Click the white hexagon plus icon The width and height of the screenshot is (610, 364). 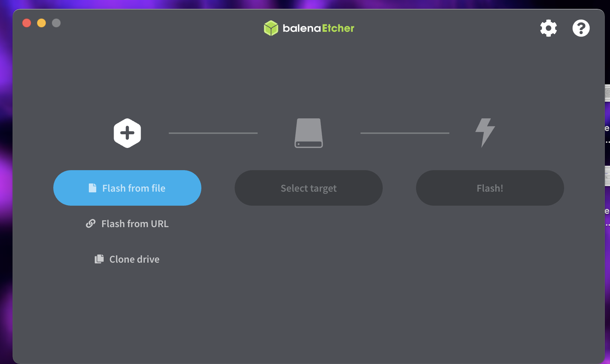pyautogui.click(x=127, y=133)
